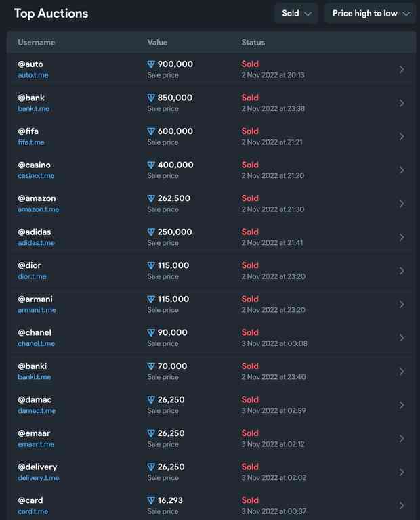The height and width of the screenshot is (520, 420).
Task: Click the TON icon beside 262,500
Action: (151, 198)
